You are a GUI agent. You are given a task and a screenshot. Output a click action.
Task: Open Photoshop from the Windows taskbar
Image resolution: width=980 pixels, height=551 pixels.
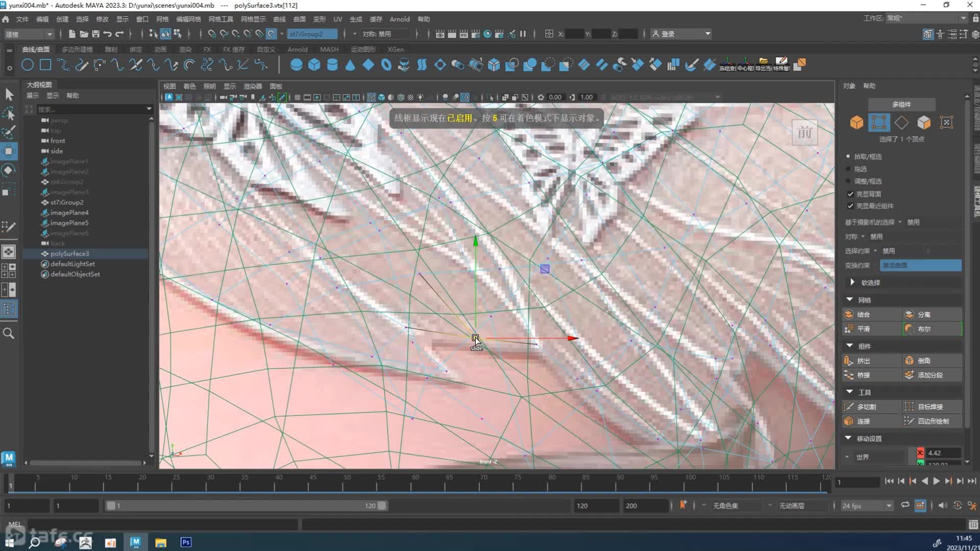(186, 542)
